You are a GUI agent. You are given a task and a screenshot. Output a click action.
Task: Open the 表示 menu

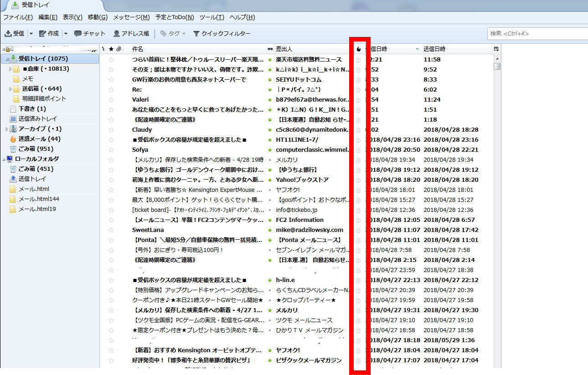coord(72,17)
